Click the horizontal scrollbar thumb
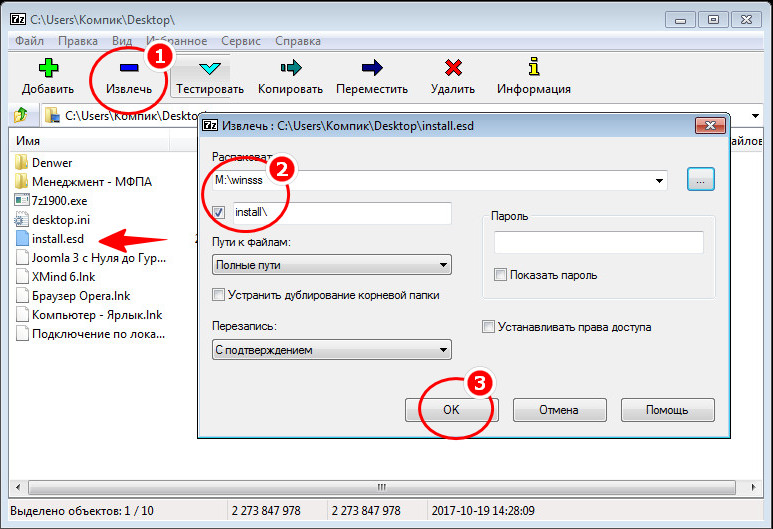Viewport: 773px width, 529px height. click(382, 487)
